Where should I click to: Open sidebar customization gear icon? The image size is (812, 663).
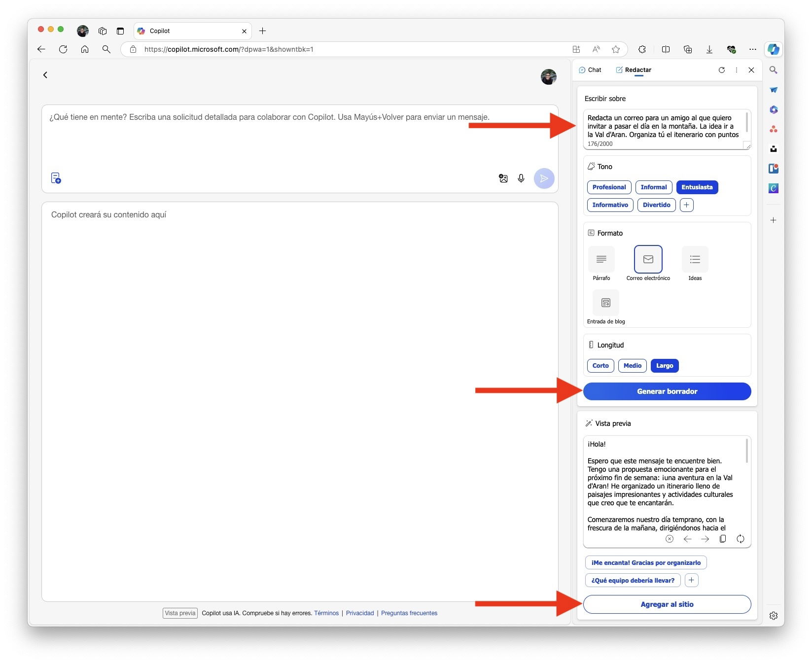click(773, 615)
